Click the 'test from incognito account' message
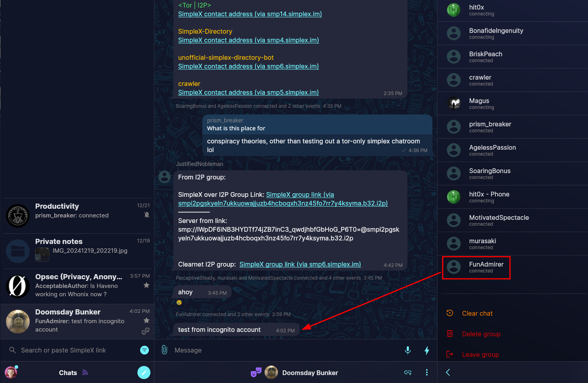588x383 pixels. click(236, 330)
